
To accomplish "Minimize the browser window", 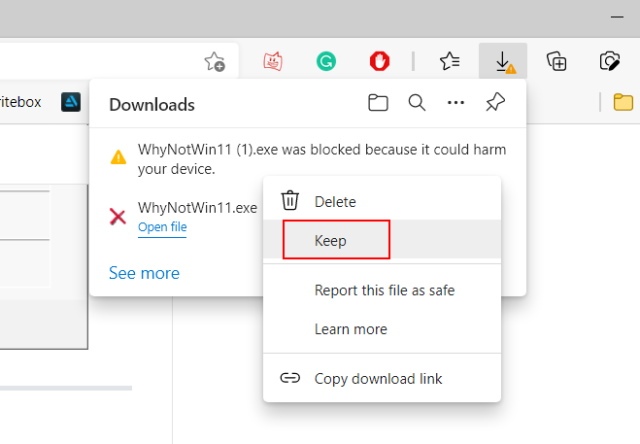I will click(x=617, y=17).
